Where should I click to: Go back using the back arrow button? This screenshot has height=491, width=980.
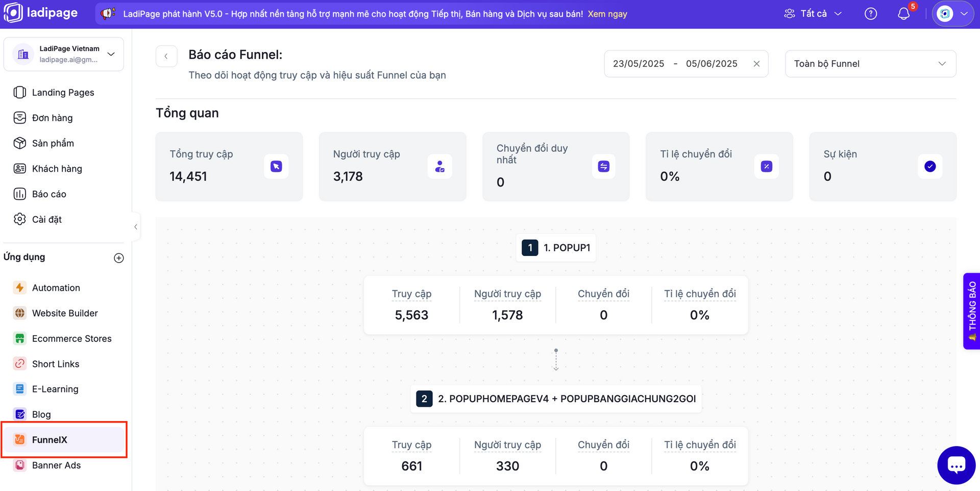(x=166, y=56)
